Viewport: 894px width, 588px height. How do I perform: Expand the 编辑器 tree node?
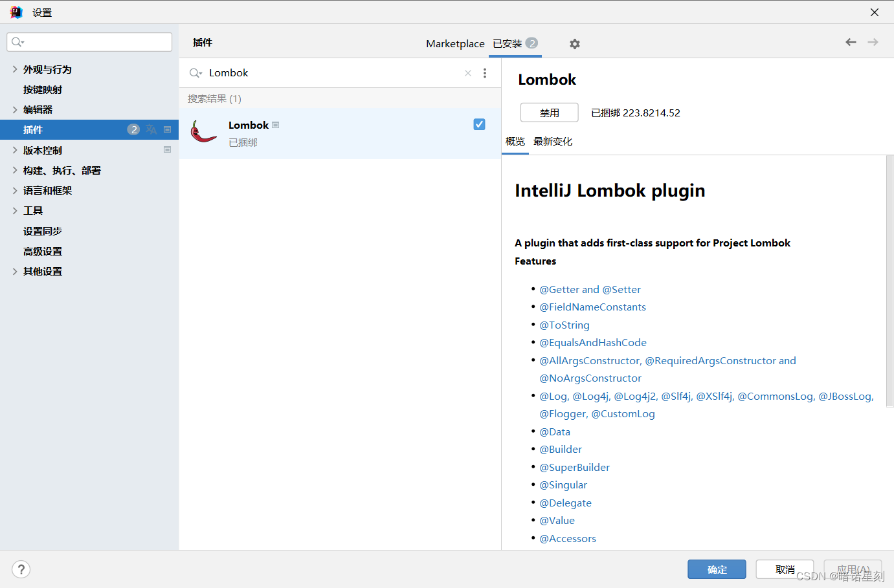coord(15,109)
